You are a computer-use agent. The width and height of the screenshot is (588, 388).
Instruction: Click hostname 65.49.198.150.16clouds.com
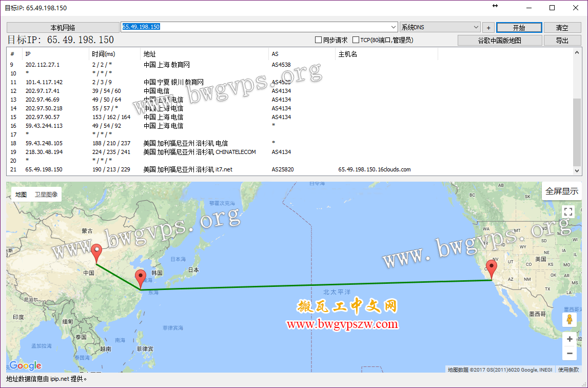(374, 169)
